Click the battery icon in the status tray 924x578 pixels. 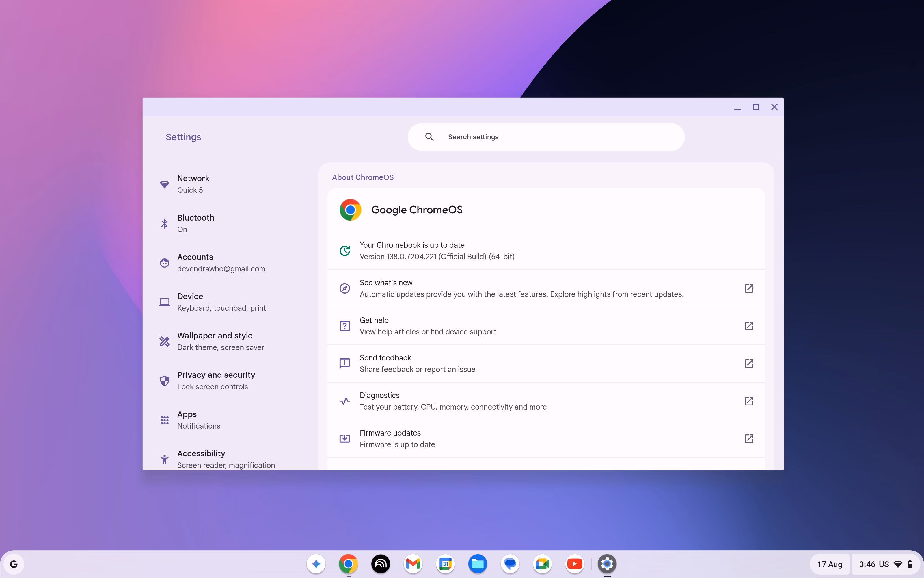[x=910, y=564]
